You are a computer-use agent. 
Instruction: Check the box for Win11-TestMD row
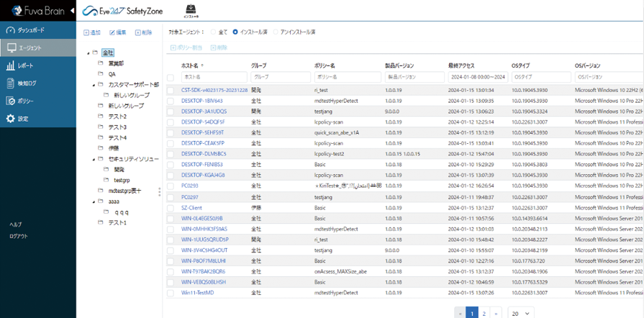pos(171,293)
